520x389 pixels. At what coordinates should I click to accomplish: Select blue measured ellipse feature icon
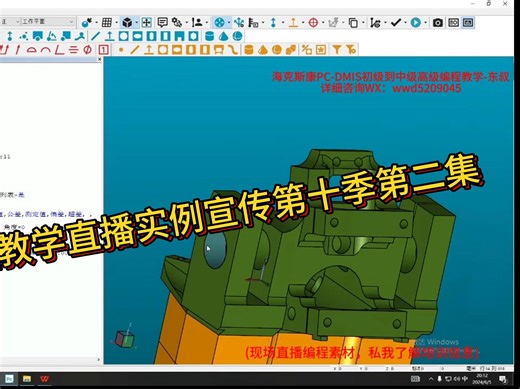137,36
